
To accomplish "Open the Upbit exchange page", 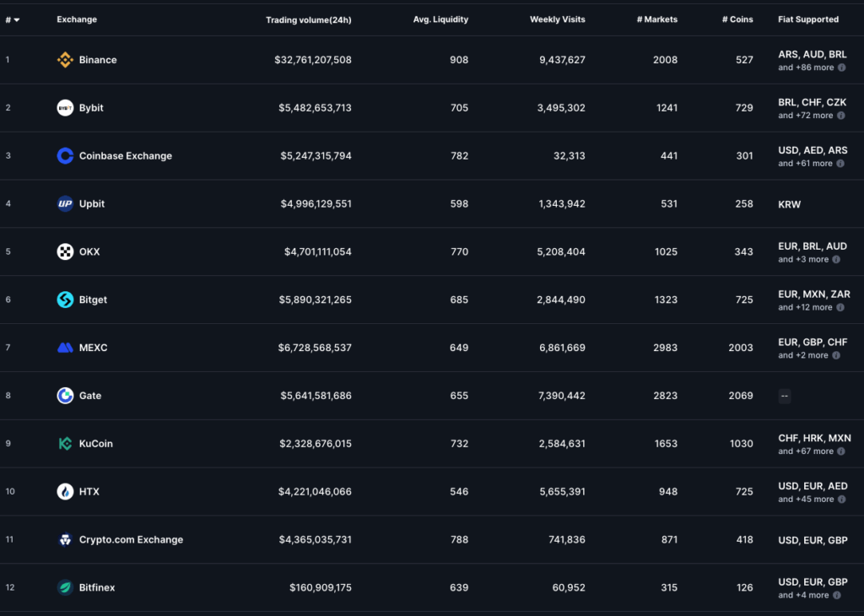I will click(91, 203).
